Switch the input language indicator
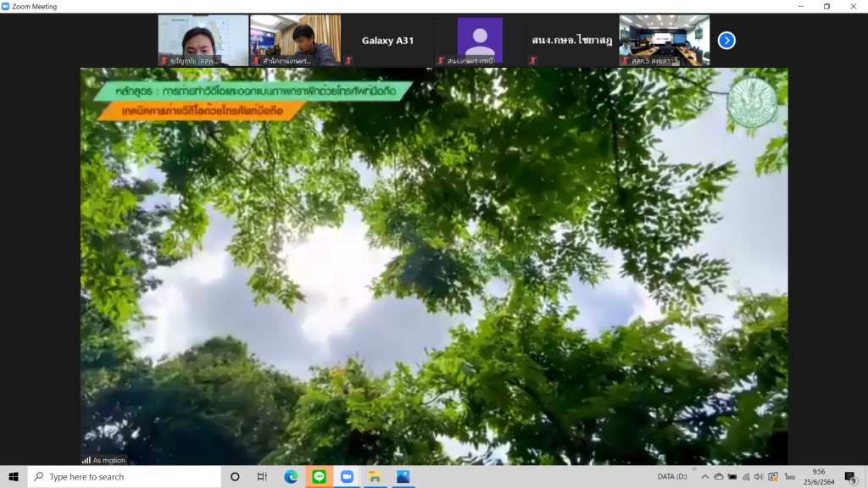The width and height of the screenshot is (868, 488). (788, 477)
